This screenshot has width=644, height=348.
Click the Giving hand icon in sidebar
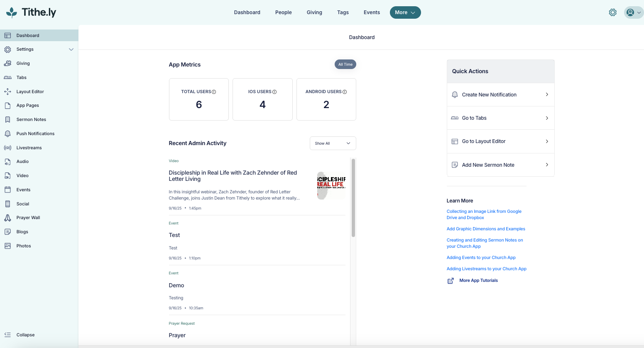pos(7,64)
